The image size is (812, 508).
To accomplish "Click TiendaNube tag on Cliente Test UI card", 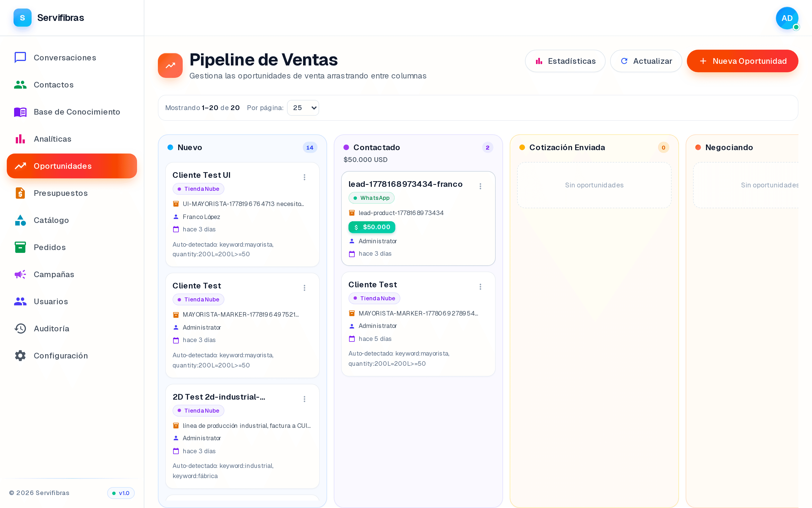I will [198, 189].
